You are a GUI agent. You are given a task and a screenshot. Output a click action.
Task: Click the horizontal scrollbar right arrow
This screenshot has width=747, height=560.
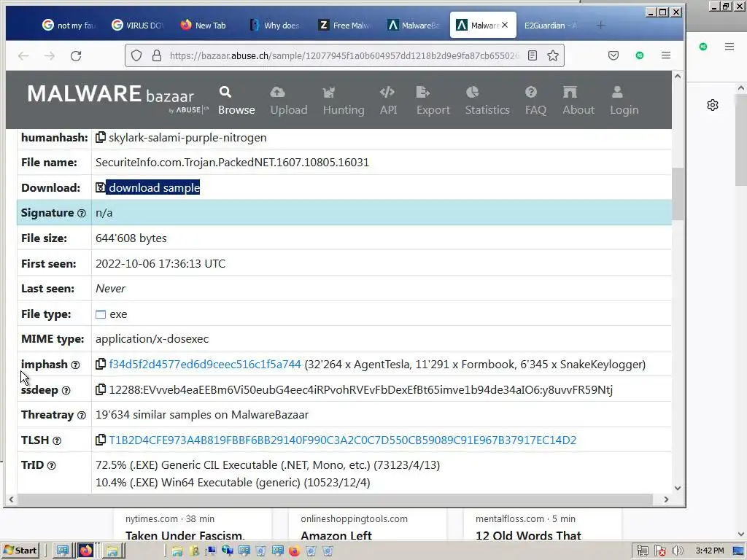tap(666, 499)
